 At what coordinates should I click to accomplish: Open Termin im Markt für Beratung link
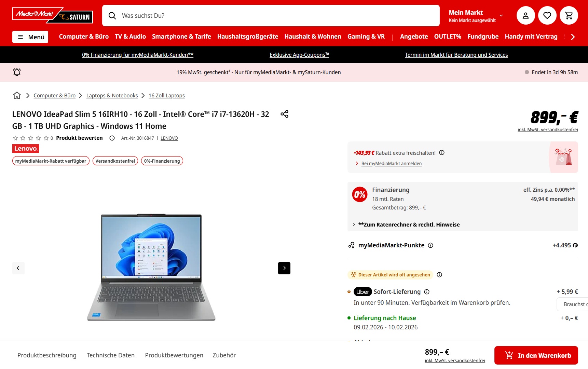[x=456, y=55]
